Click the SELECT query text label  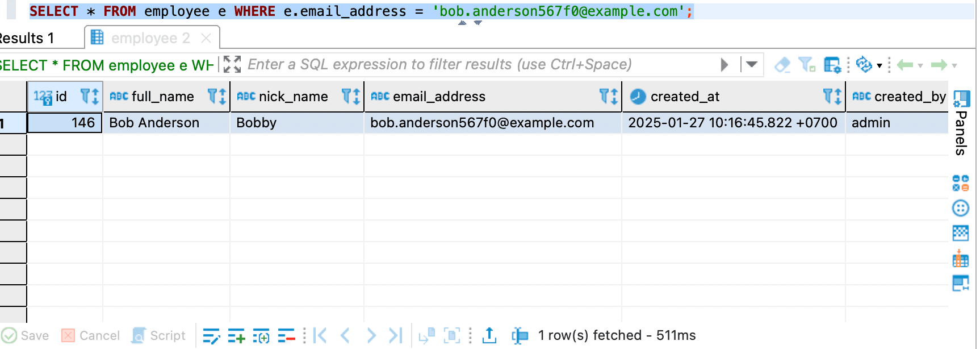[x=107, y=65]
